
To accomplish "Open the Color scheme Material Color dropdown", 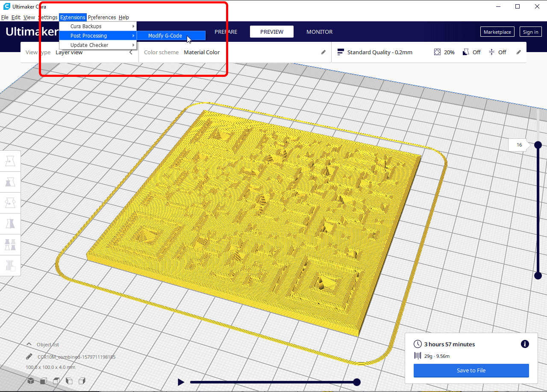I will [202, 53].
